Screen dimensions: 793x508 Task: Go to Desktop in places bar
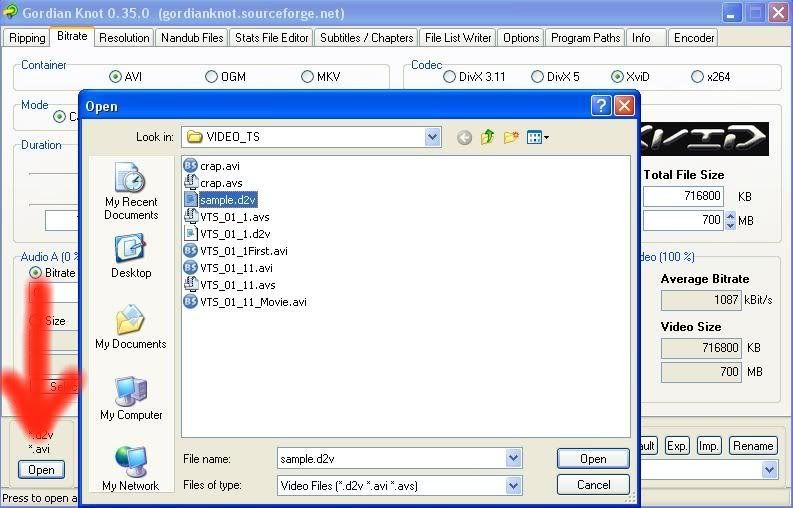click(131, 256)
